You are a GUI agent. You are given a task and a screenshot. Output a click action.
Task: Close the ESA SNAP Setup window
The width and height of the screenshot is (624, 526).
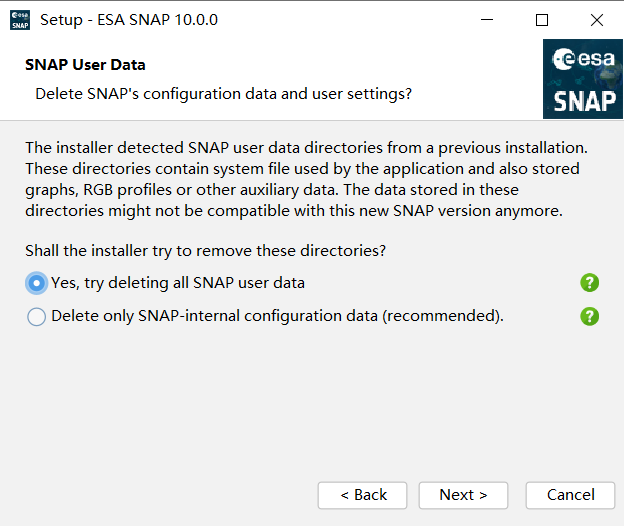[597, 19]
